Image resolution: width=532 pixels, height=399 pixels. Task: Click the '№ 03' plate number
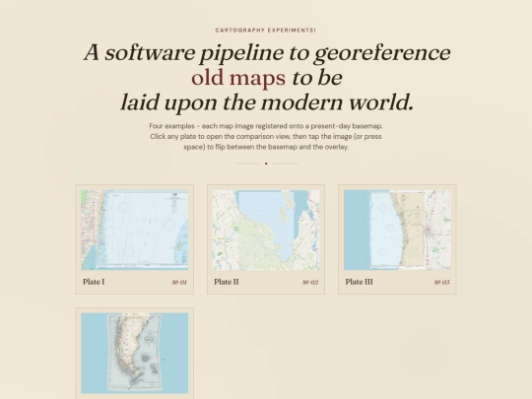[x=441, y=283]
